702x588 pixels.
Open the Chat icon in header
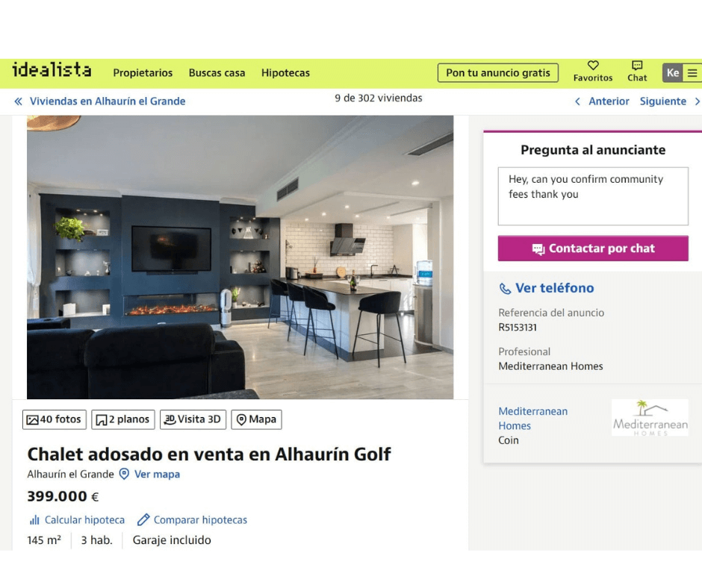pos(636,66)
